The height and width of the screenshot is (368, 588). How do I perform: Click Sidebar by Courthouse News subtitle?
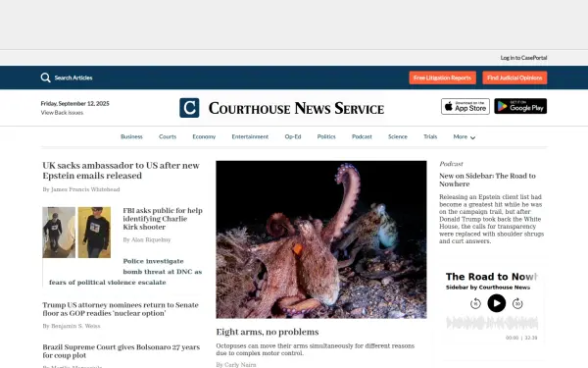[488, 288]
